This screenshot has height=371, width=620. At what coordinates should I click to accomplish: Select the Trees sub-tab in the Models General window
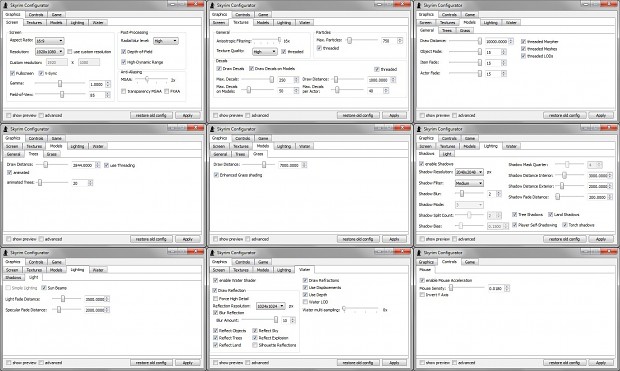click(447, 30)
